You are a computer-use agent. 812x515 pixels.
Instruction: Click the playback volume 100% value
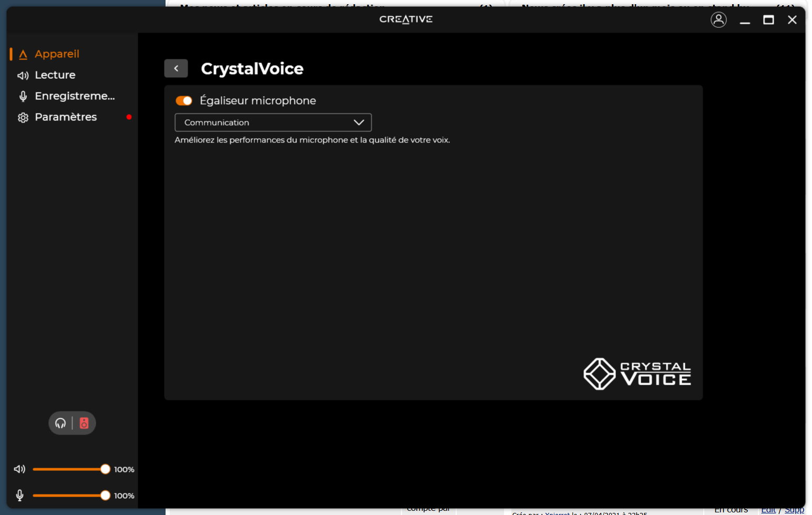click(124, 469)
